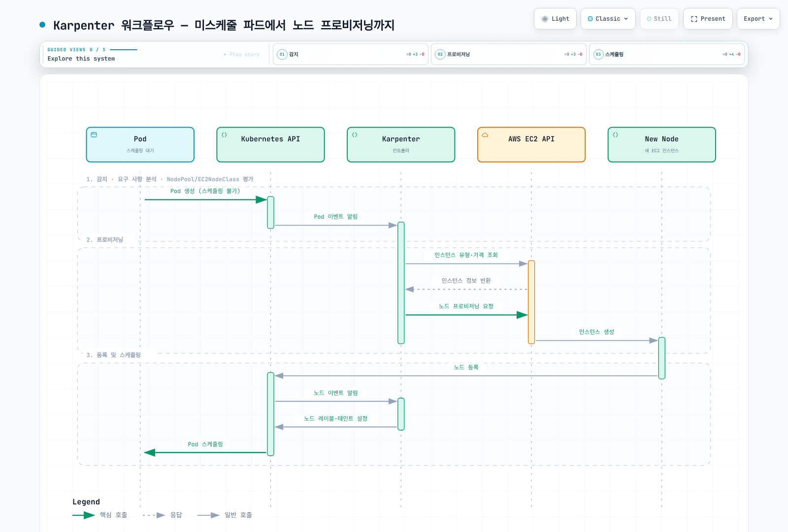Image resolution: width=788 pixels, height=532 pixels.
Task: Click the 'Pod 생성 (스케줄링 불가)' message label
Action: tap(205, 191)
